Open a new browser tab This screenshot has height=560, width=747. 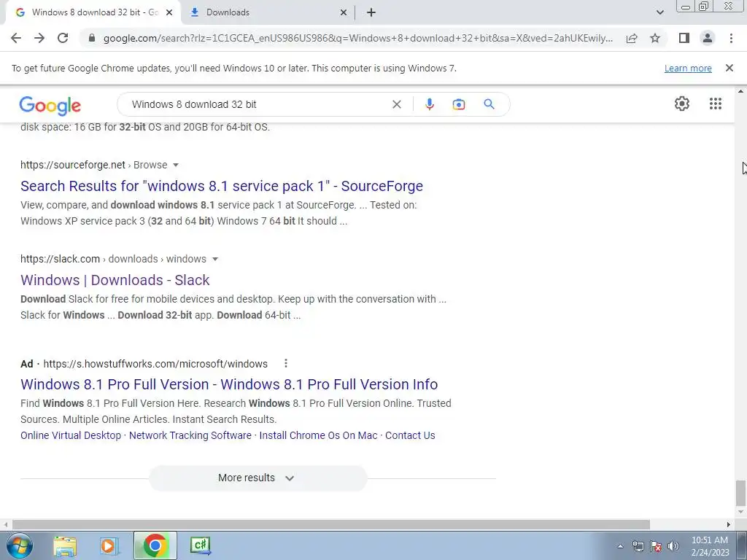371,12
